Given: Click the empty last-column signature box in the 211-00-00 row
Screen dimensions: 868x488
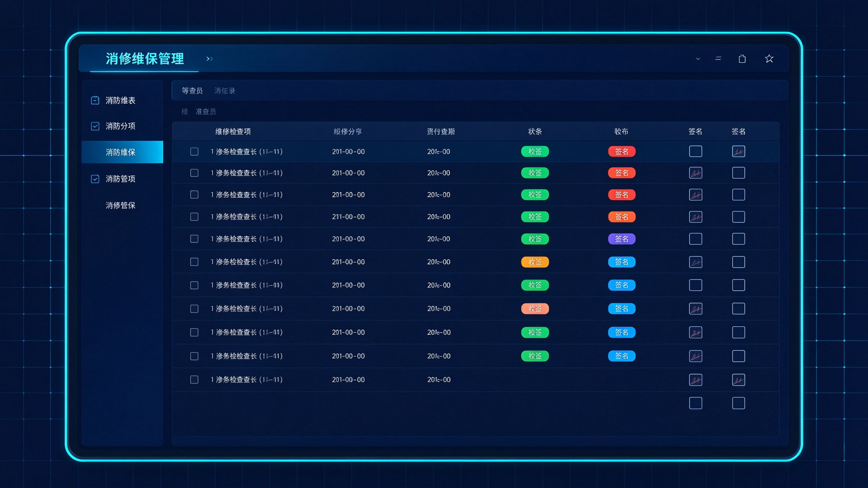Looking at the screenshot, I should pyautogui.click(x=739, y=217).
